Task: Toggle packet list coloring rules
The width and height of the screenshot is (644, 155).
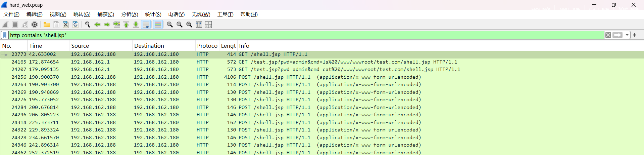Action: pos(158,25)
